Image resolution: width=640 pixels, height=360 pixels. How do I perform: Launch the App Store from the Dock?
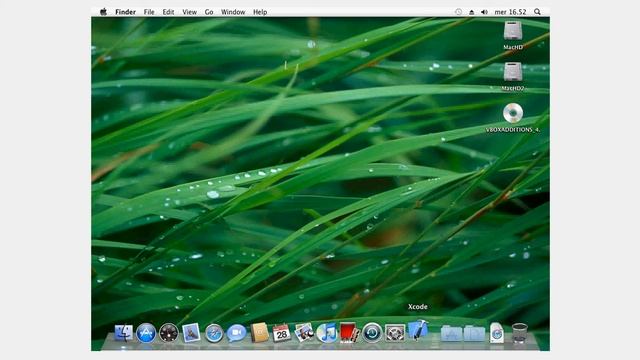tap(146, 333)
